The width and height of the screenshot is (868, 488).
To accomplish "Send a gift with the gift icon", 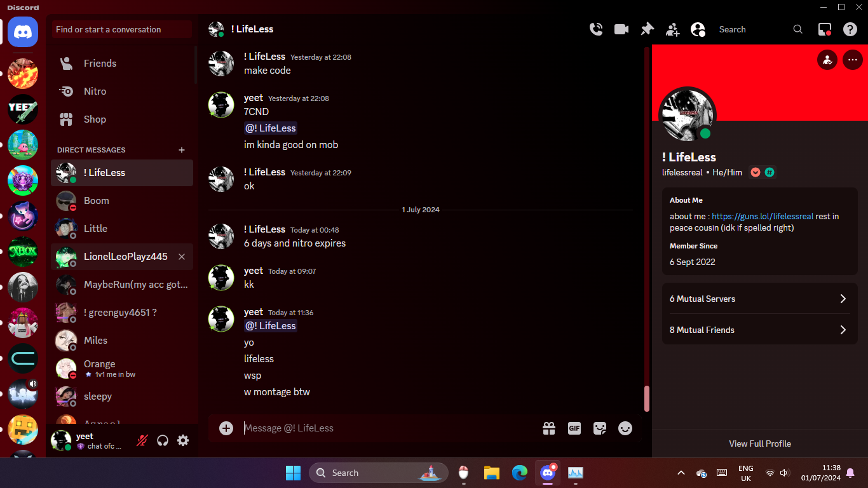I will pyautogui.click(x=549, y=428).
